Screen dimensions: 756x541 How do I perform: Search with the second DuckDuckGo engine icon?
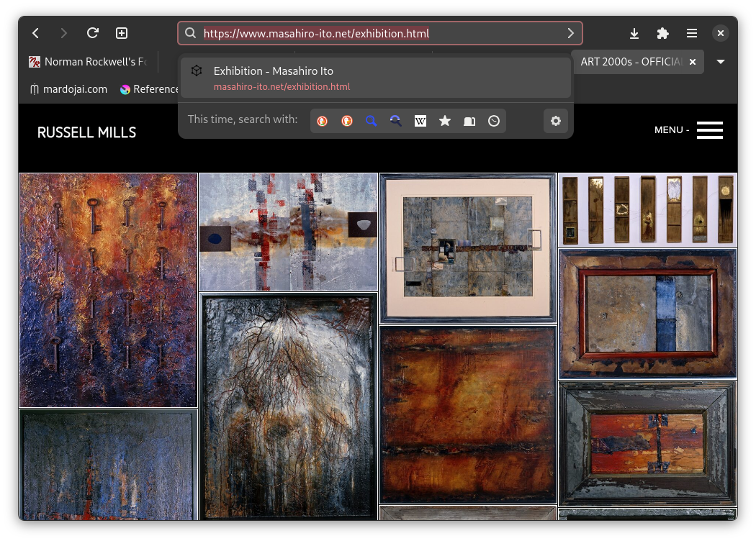346,121
